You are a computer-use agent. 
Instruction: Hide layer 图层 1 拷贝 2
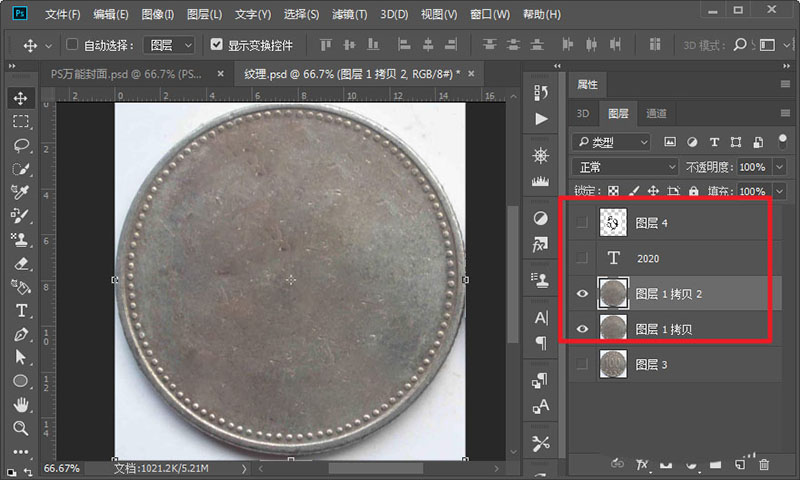pos(582,293)
